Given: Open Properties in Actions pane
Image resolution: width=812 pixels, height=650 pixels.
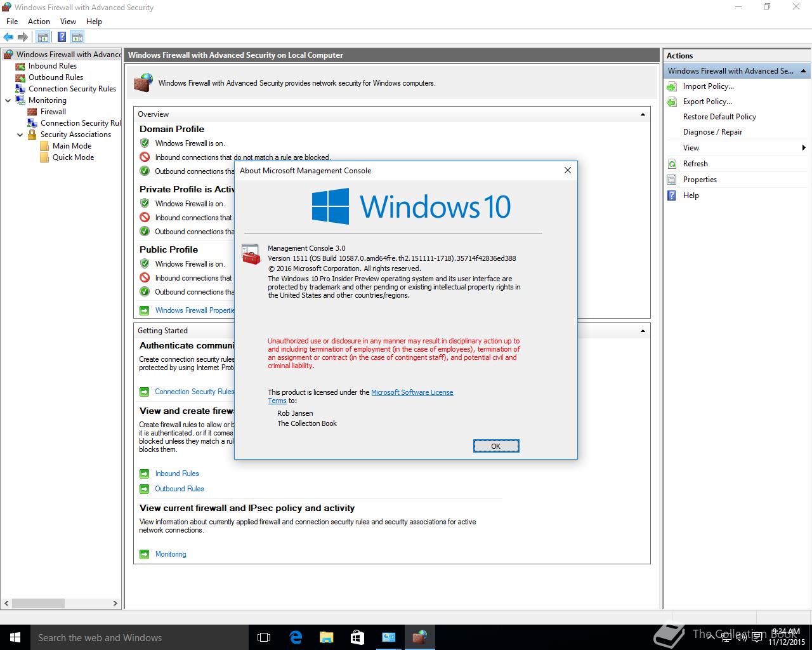Looking at the screenshot, I should (700, 180).
